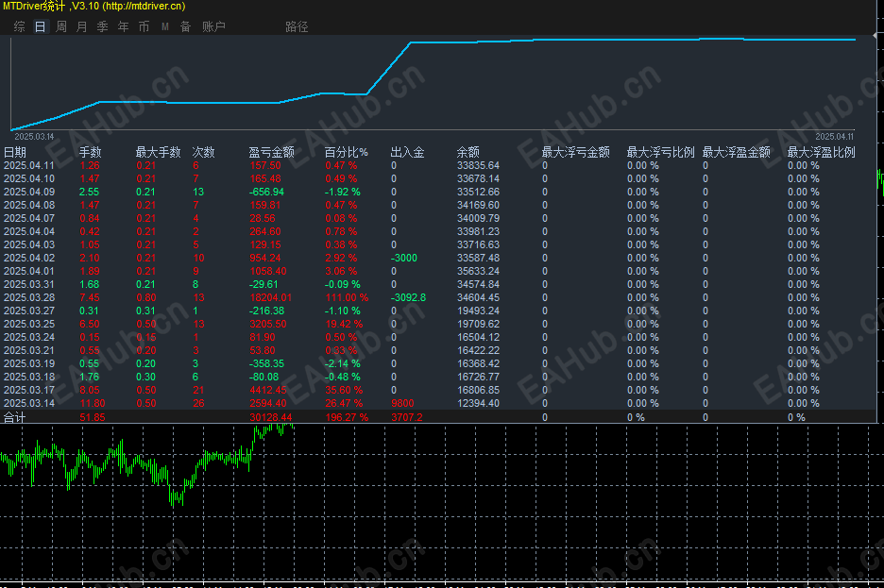This screenshot has width=884, height=588.
Task: Select the 2025.03.18 date row
Action: (28, 377)
